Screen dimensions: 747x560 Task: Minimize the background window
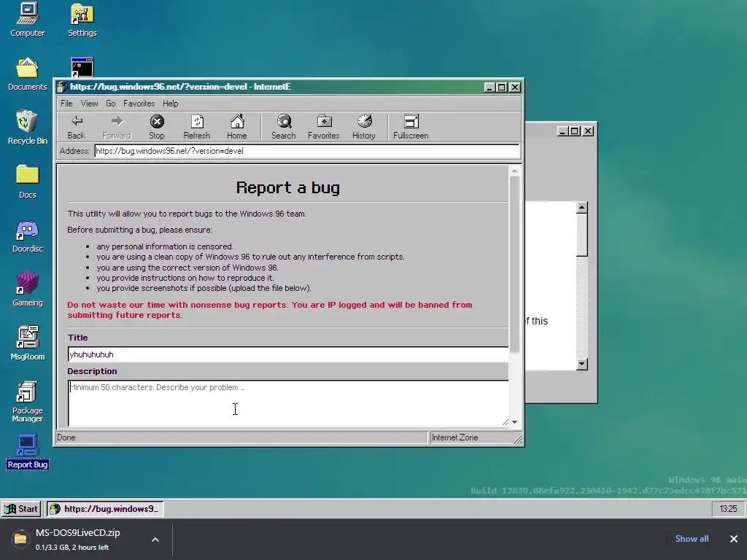[563, 131]
